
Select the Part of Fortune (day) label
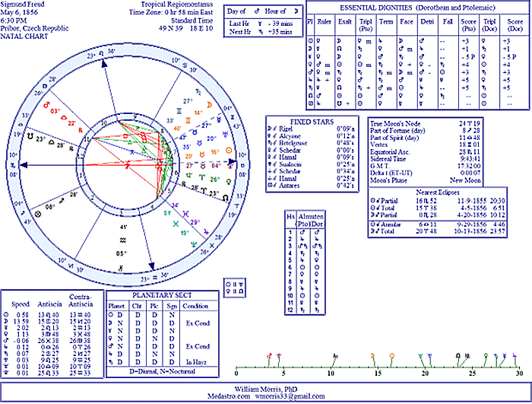(x=397, y=130)
